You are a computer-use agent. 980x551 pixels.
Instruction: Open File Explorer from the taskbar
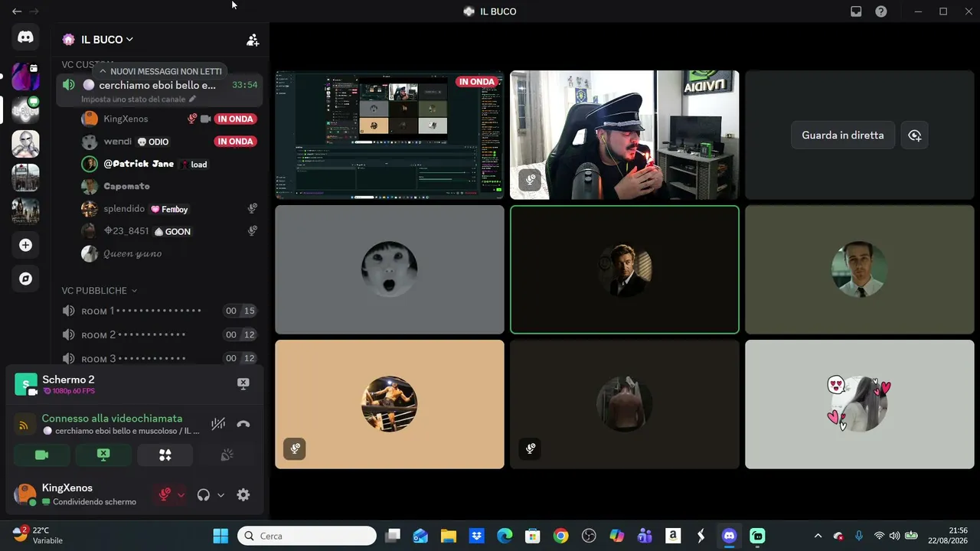(449, 536)
